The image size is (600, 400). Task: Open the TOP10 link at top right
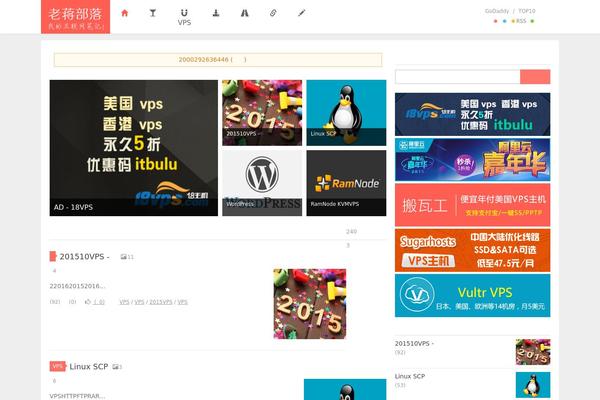click(527, 11)
